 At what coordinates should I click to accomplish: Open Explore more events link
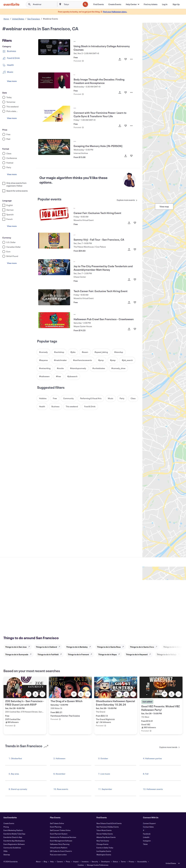(127, 200)
